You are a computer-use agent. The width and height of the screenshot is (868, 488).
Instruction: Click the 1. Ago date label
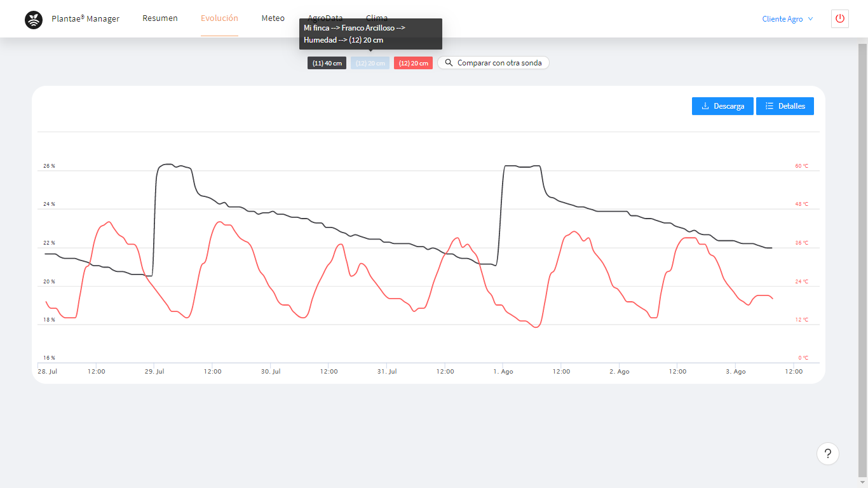pos(503,372)
